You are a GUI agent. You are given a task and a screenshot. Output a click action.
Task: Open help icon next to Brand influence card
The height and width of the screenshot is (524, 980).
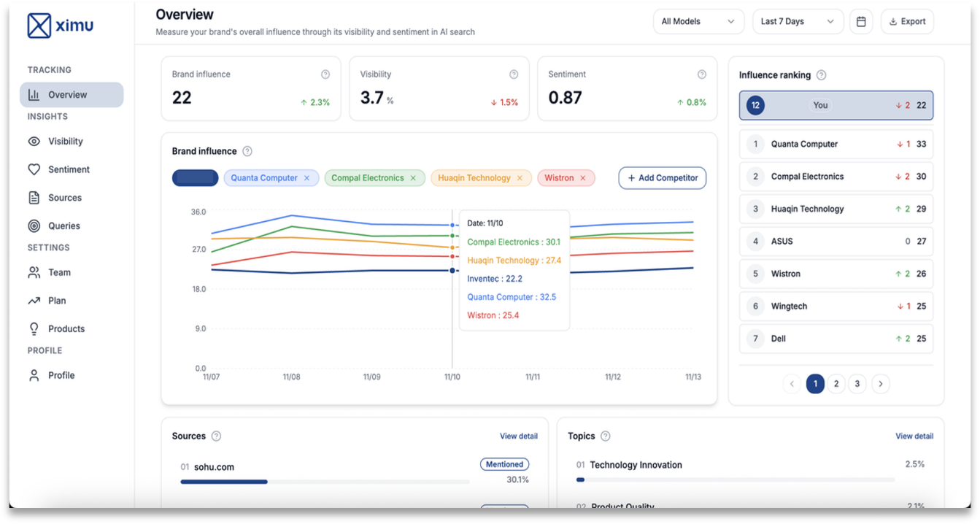[325, 74]
